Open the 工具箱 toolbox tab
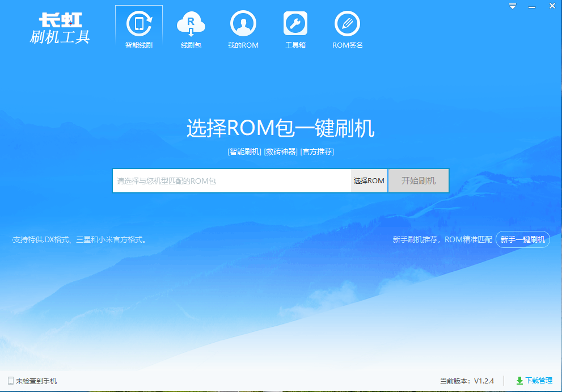This screenshot has height=392, width=562. [x=295, y=29]
